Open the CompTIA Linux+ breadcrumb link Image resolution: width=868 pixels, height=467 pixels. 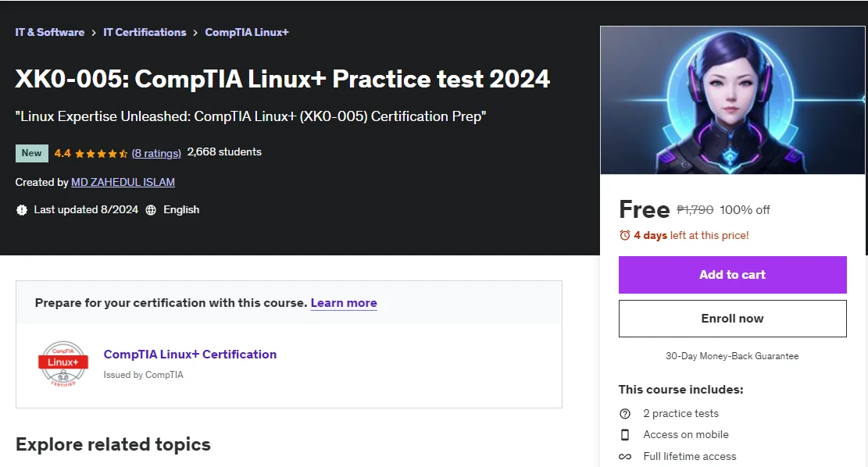247,32
